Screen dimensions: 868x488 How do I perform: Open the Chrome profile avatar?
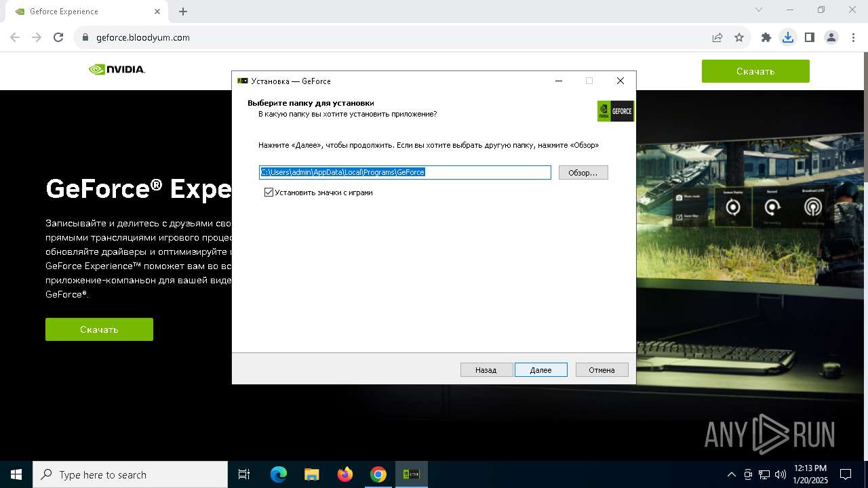[x=831, y=37]
